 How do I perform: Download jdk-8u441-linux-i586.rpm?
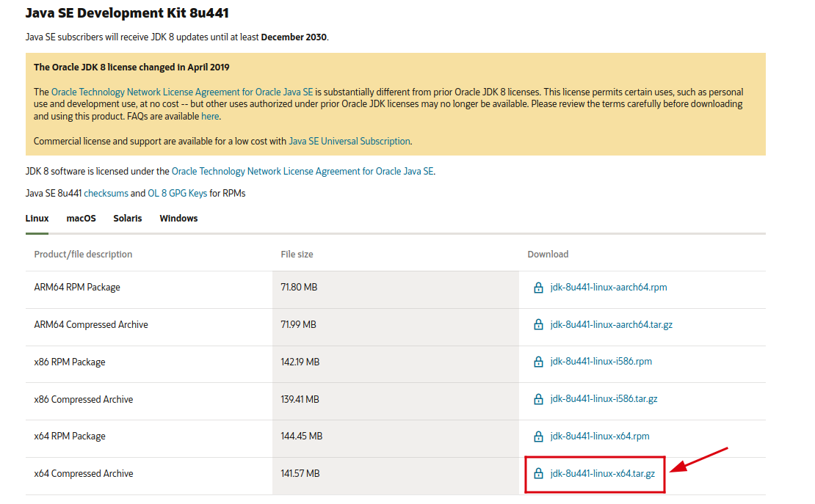[x=601, y=362]
